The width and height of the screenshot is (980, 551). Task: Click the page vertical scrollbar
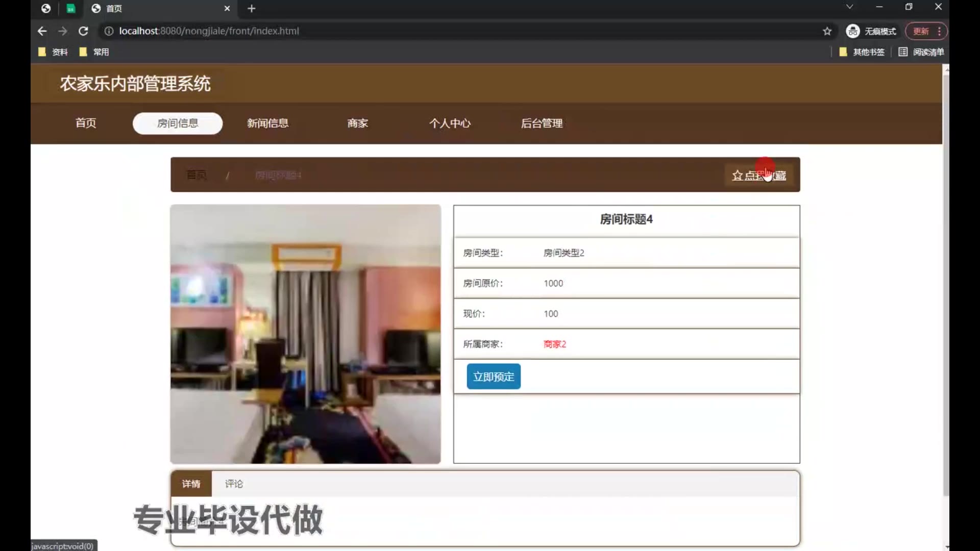[x=946, y=286]
